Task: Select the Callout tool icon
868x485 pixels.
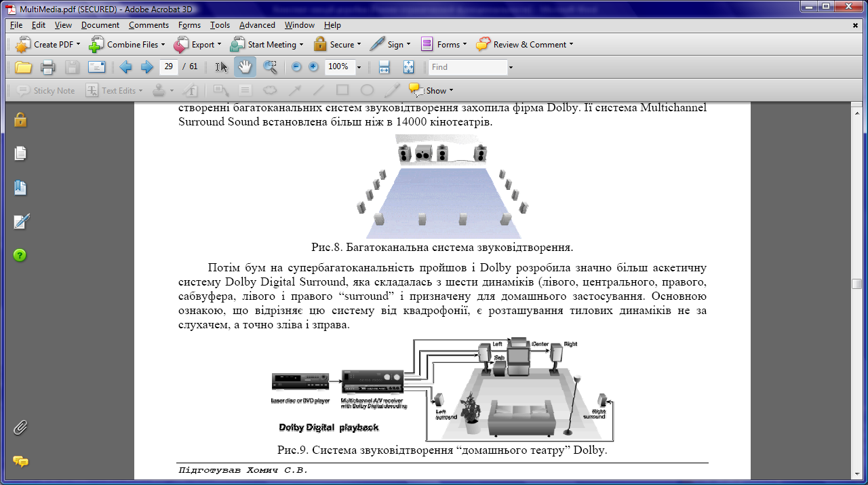Action: coord(221,90)
